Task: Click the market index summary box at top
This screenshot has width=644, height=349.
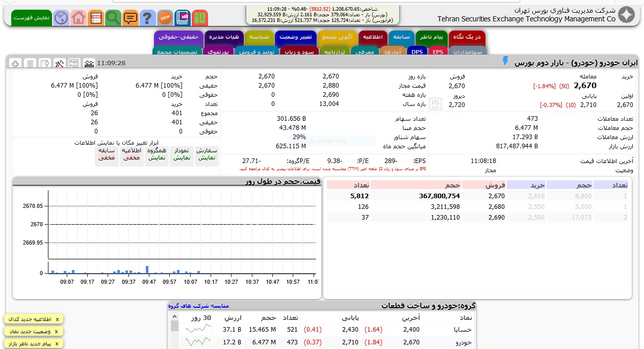Action: click(x=323, y=15)
